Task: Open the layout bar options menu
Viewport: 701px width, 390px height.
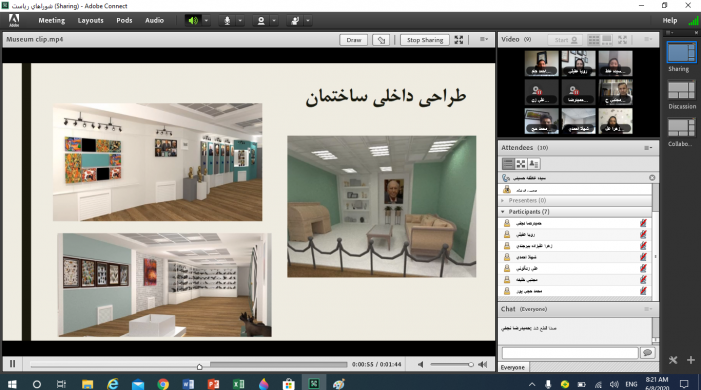Action: coord(669,33)
